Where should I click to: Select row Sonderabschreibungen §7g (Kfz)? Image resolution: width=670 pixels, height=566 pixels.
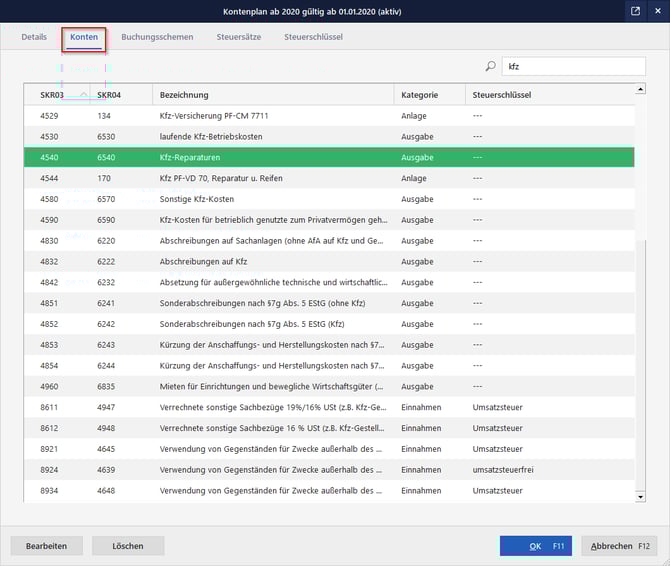click(329, 324)
